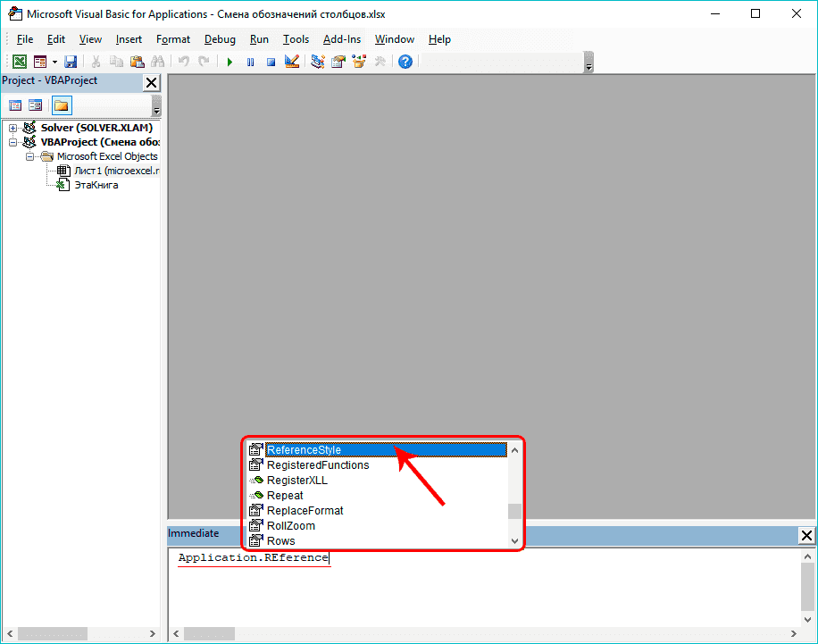Open the Add-Ins menu
Screen dimensions: 818x644
pos(341,38)
